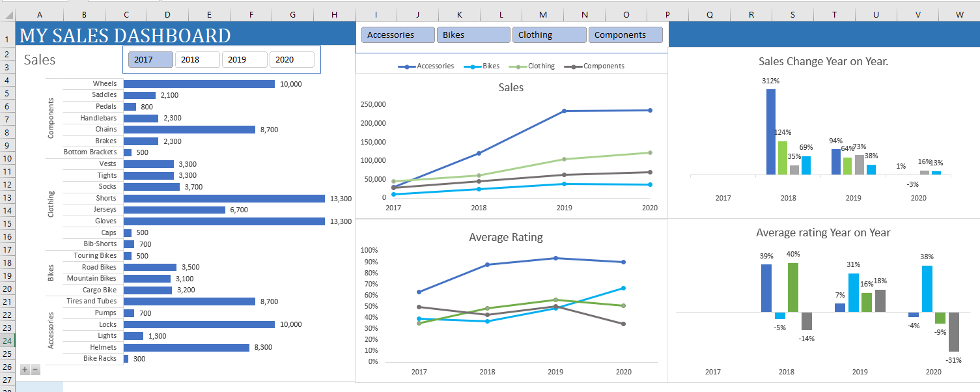Click the MY SALES DASHBOARD title cell
This screenshot has height=392, width=980.
coord(125,36)
